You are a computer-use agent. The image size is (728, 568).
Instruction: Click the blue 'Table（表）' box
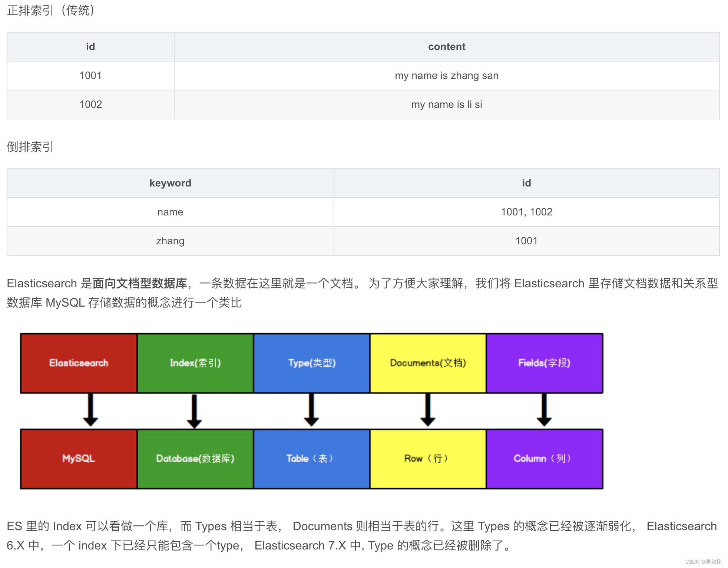click(312, 459)
